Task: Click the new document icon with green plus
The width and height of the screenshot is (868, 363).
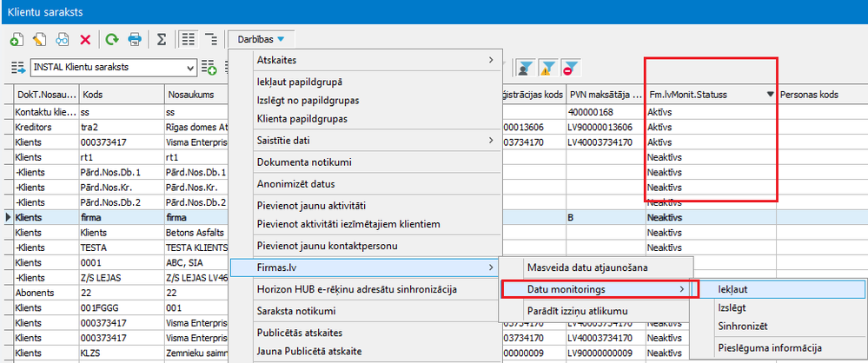Action: pos(17,39)
